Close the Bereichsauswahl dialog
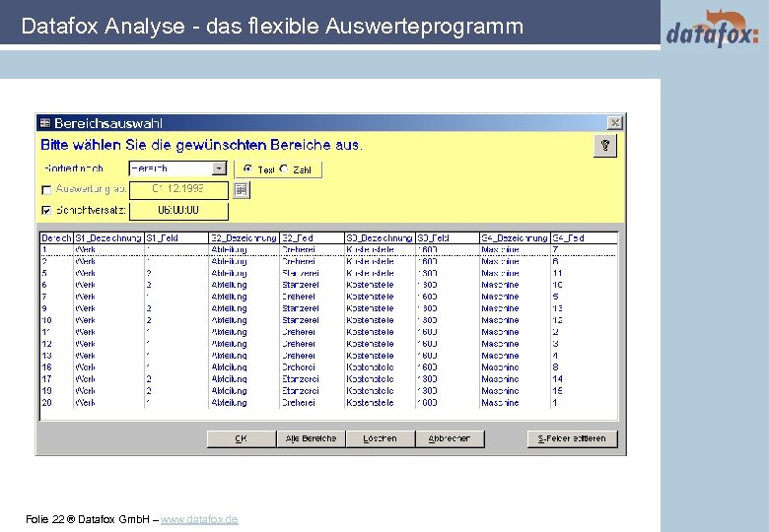769x532 pixels. pyautogui.click(x=614, y=123)
